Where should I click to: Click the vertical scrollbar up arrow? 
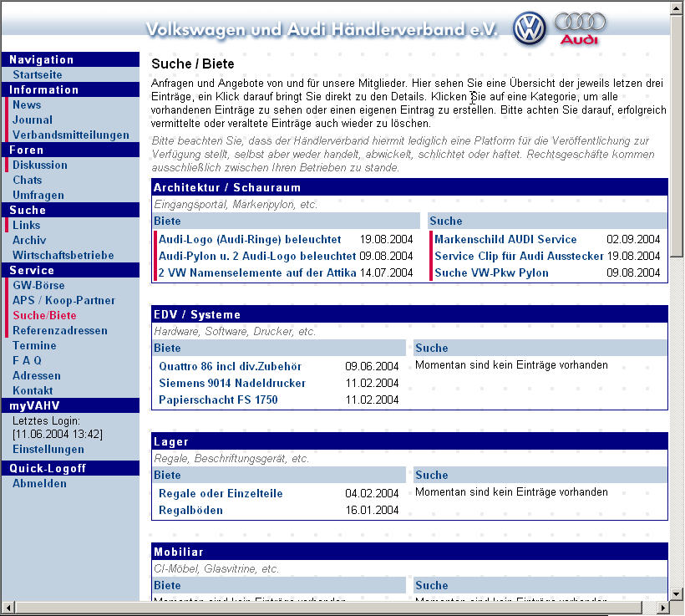coord(677,8)
